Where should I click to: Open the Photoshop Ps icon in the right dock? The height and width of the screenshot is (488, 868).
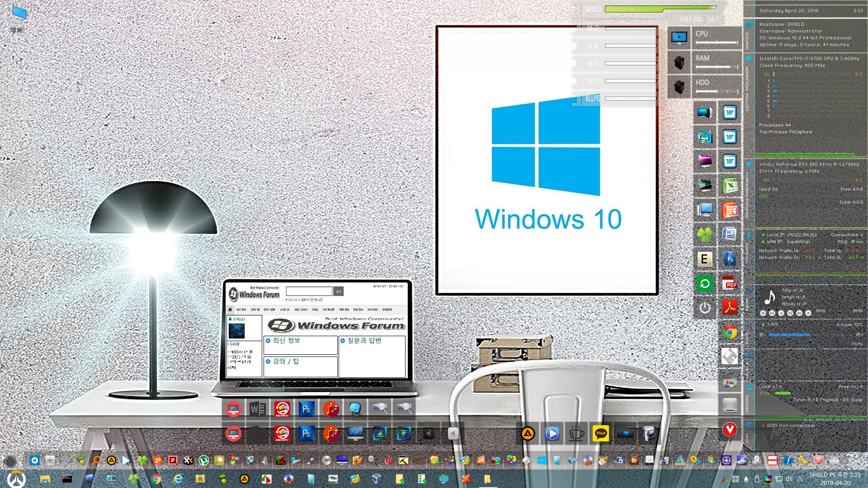[730, 259]
